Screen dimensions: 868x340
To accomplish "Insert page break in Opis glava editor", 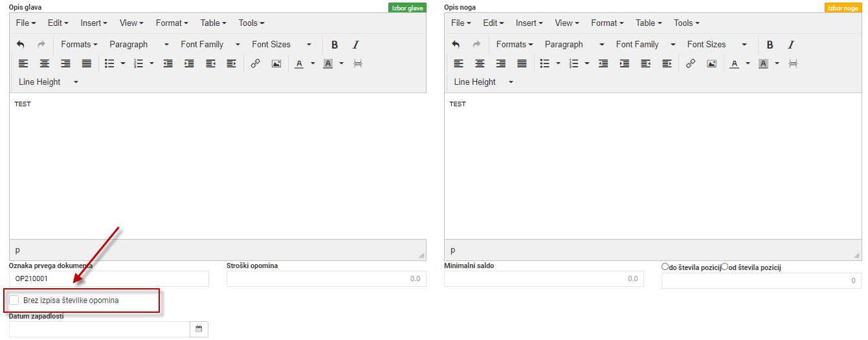I will (358, 63).
